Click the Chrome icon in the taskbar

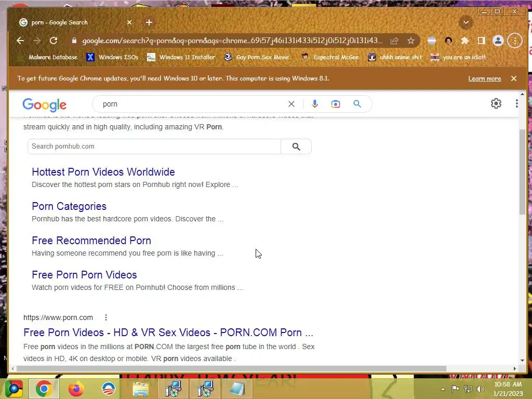pos(44,389)
